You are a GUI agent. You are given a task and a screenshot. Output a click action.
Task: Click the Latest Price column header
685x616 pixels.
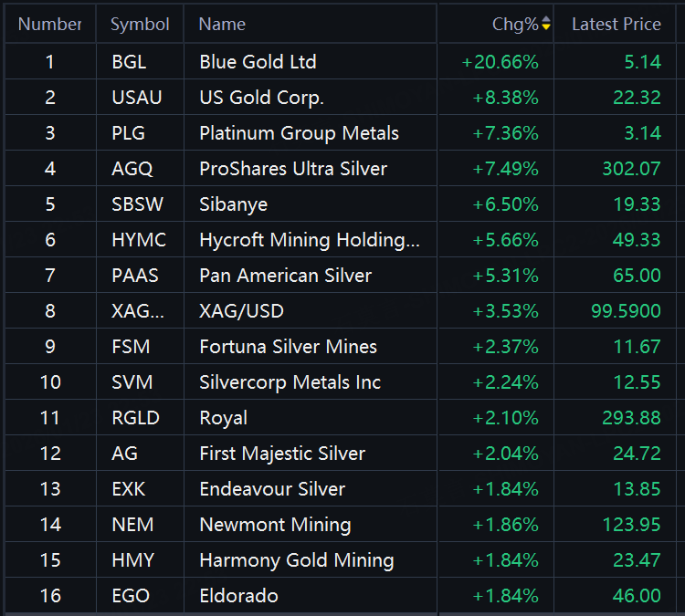pos(616,25)
